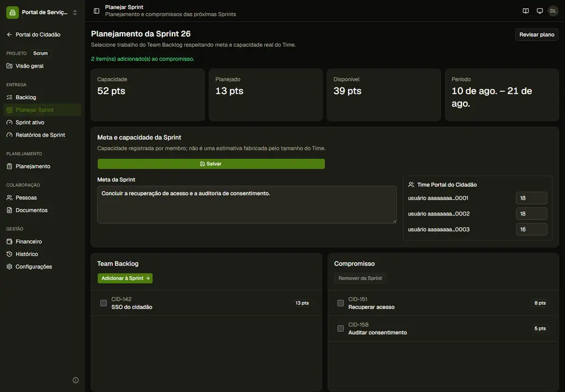The image size is (565, 392).
Task: Toggle the sidebar panel icon
Action: [x=97, y=11]
